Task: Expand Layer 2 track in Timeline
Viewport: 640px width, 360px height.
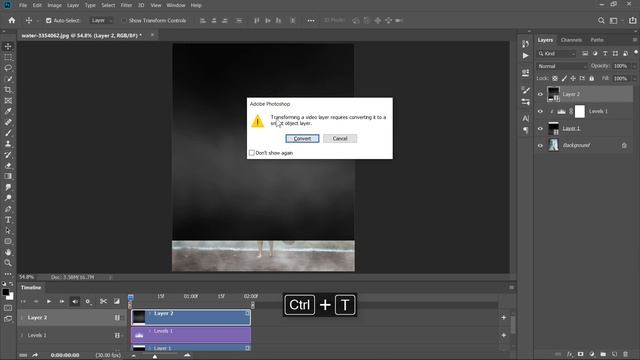Action: pos(22,318)
